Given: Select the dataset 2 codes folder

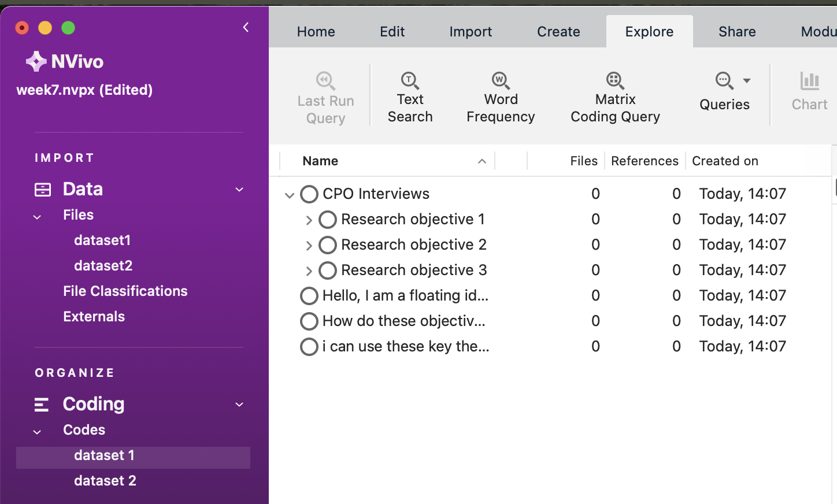Looking at the screenshot, I should 105,480.
